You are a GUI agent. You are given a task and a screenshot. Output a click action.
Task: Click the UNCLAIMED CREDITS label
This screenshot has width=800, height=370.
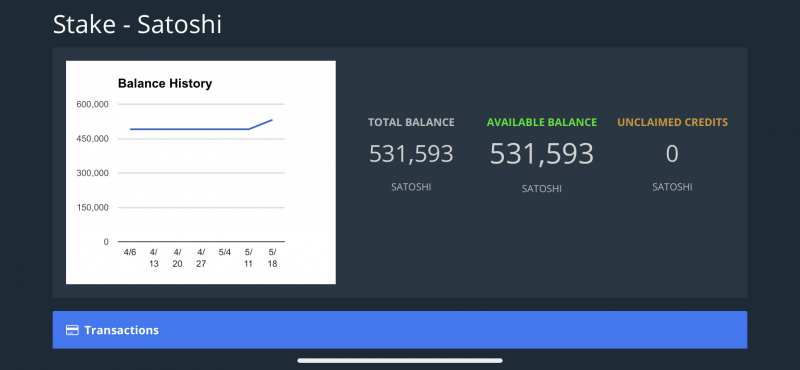672,122
